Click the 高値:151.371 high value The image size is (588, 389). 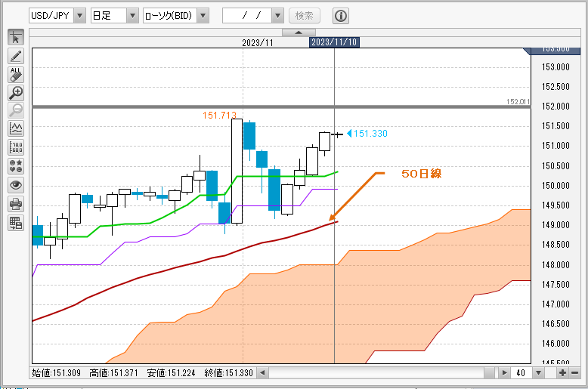[x=113, y=373]
